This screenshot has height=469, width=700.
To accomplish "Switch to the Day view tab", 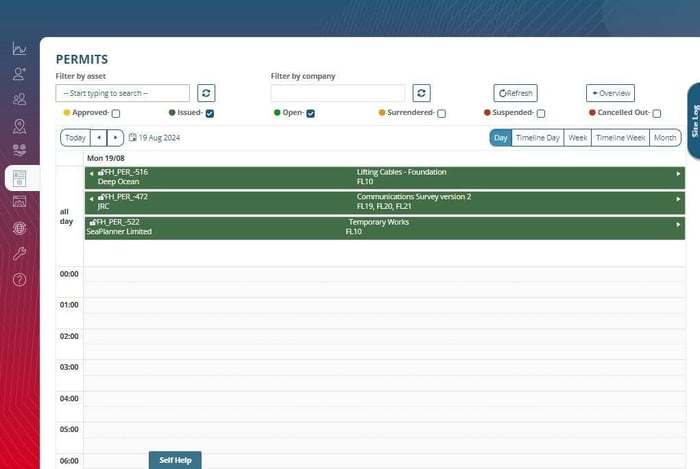I will coord(500,137).
